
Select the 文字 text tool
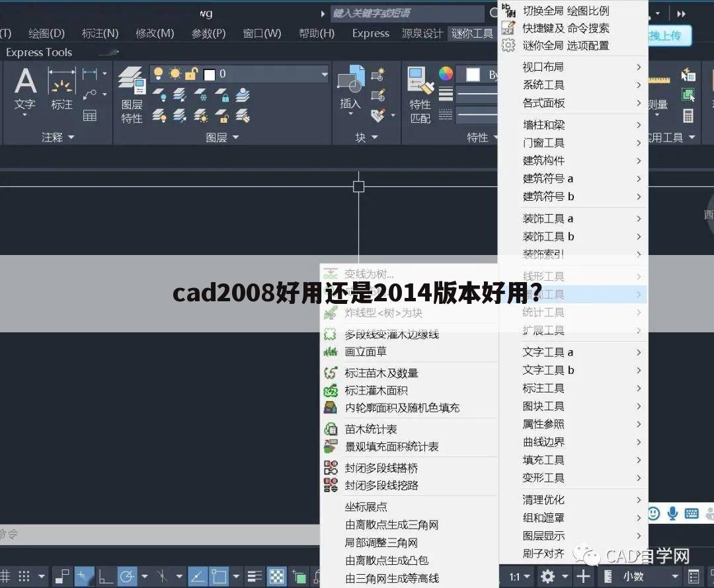pos(25,89)
